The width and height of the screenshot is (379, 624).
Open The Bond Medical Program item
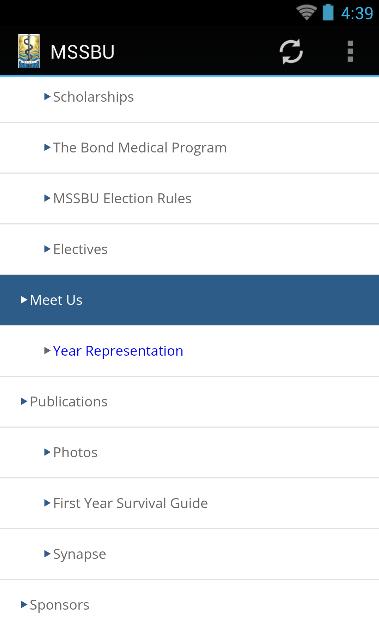tap(190, 148)
